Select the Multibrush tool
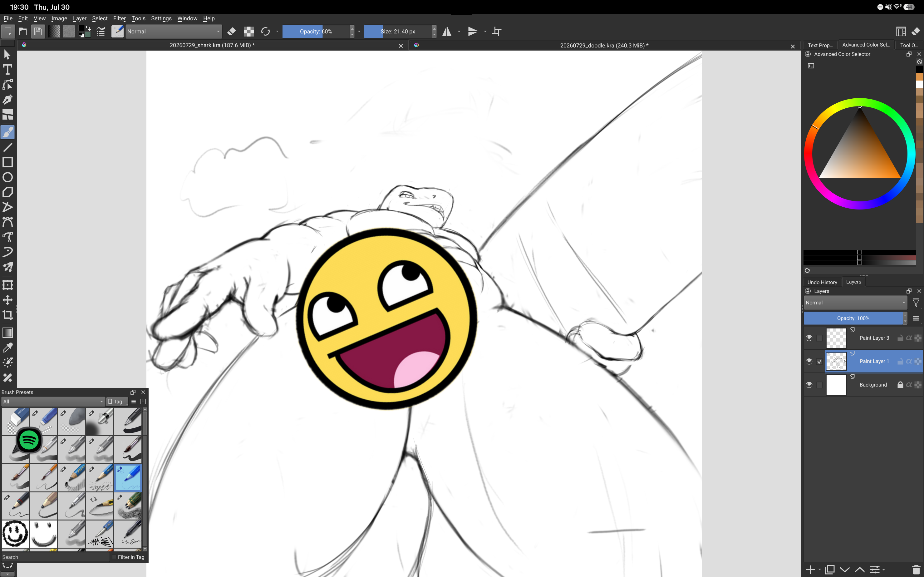The width and height of the screenshot is (924, 577). click(x=7, y=267)
